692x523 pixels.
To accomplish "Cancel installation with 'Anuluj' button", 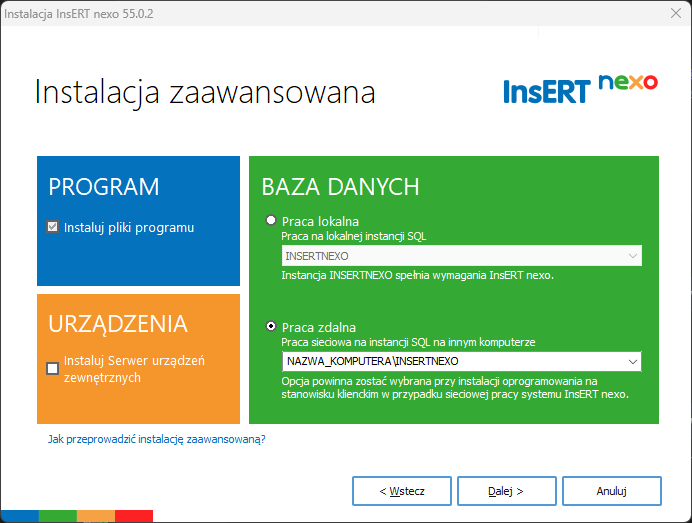I will pos(612,491).
